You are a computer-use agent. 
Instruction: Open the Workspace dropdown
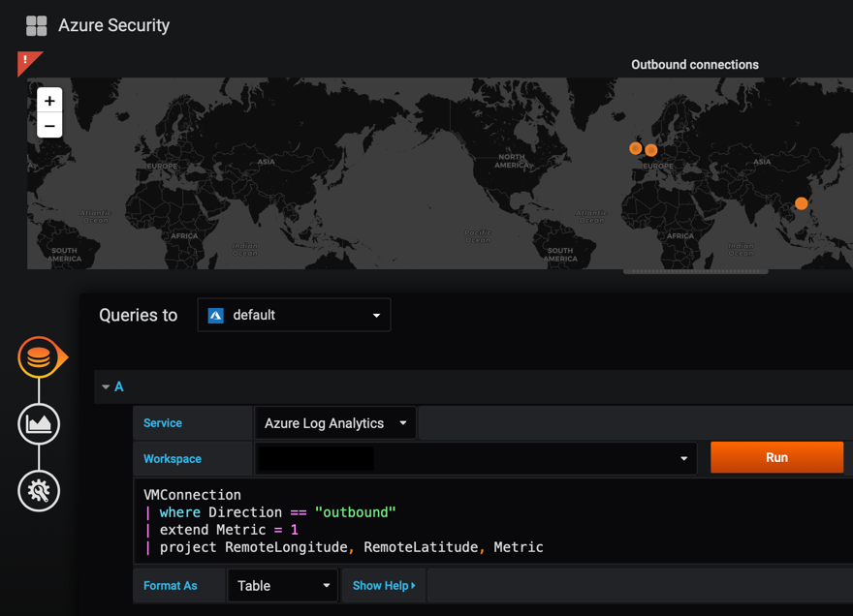click(476, 458)
